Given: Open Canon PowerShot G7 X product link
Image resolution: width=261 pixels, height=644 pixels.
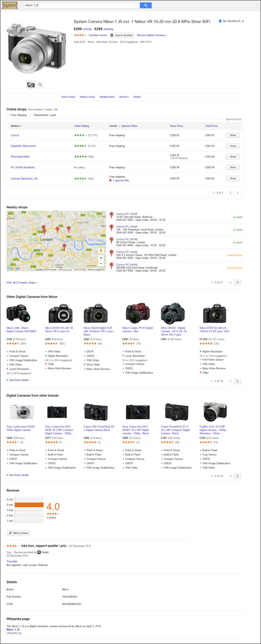Looking at the screenshot, I should tap(176, 430).
